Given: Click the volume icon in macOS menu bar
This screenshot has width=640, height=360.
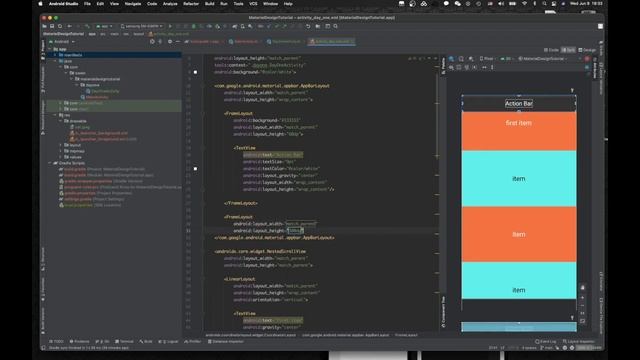Looking at the screenshot, I should [501, 4].
